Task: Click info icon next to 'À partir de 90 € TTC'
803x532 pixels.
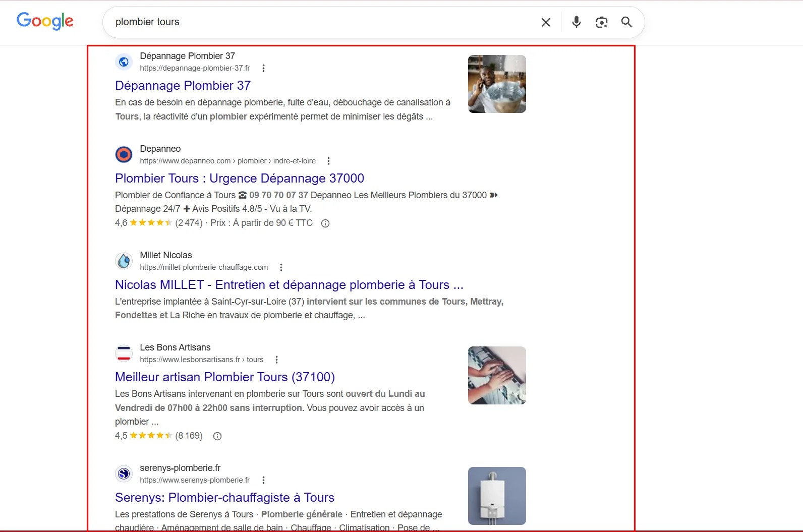Action: [x=325, y=223]
